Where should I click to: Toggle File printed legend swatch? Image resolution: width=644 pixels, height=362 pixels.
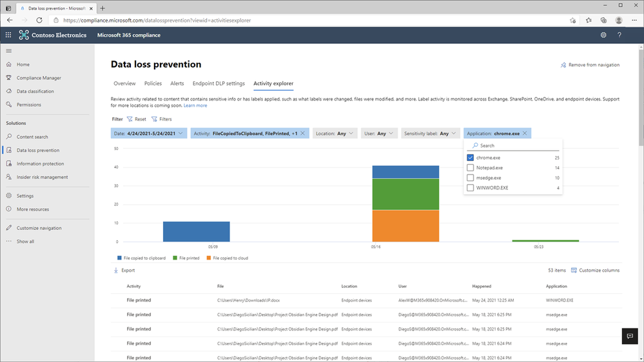tap(175, 258)
